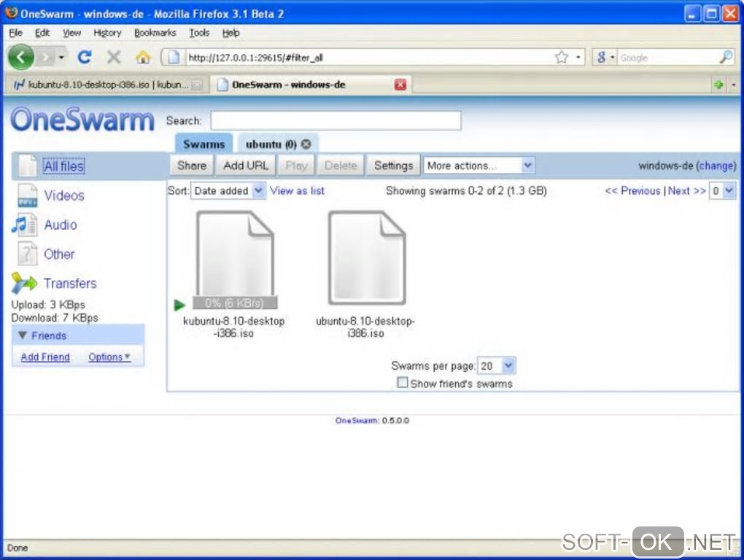
Task: Bookmark this page with star icon
Action: (562, 58)
